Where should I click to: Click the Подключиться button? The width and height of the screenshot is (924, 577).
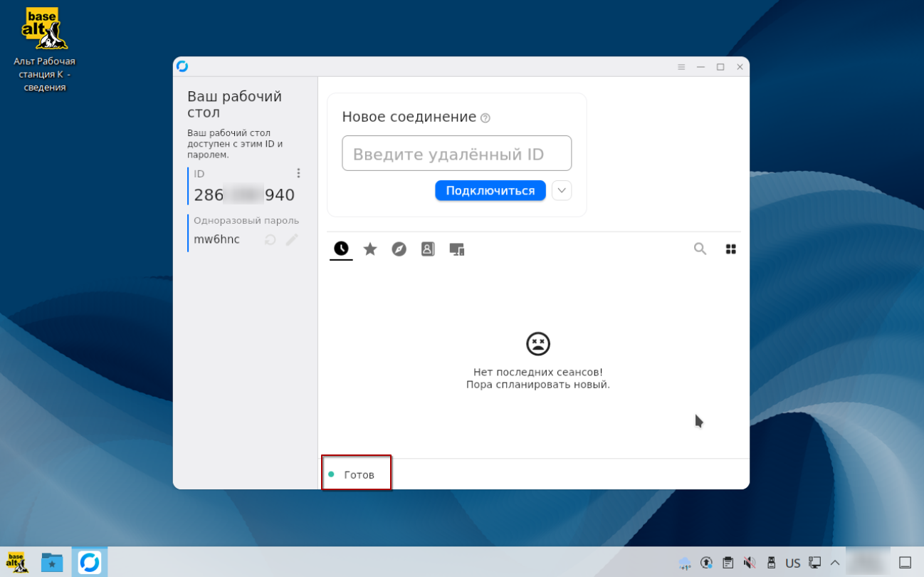[490, 190]
